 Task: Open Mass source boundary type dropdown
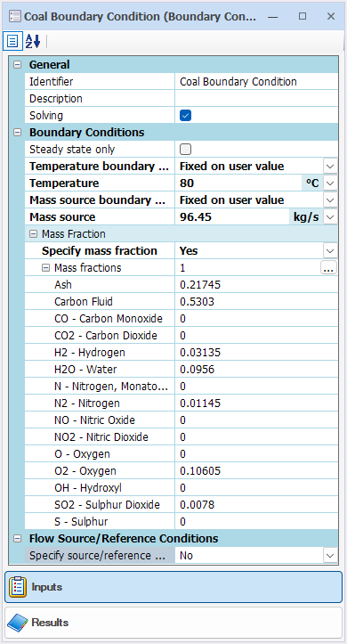pyautogui.click(x=330, y=200)
